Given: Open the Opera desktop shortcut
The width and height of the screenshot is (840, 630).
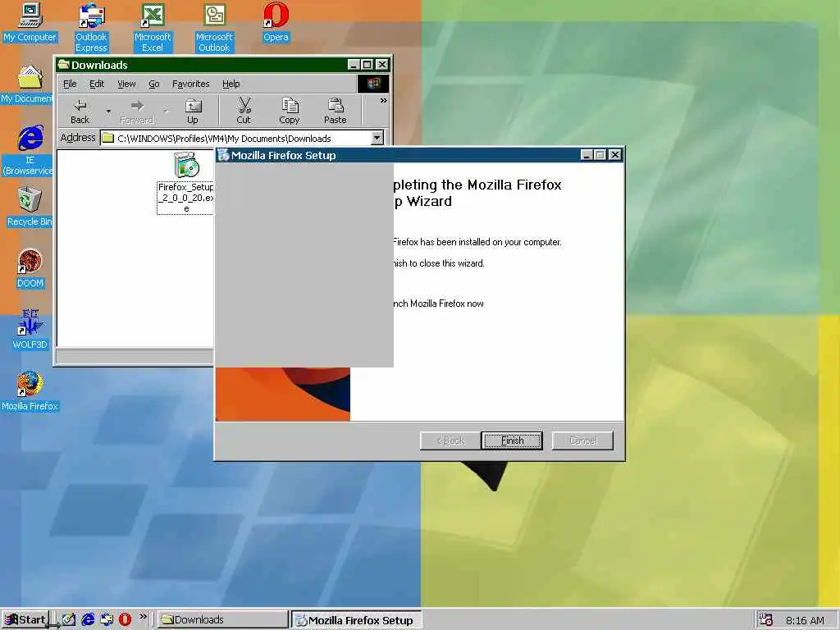Looking at the screenshot, I should pos(276,21).
